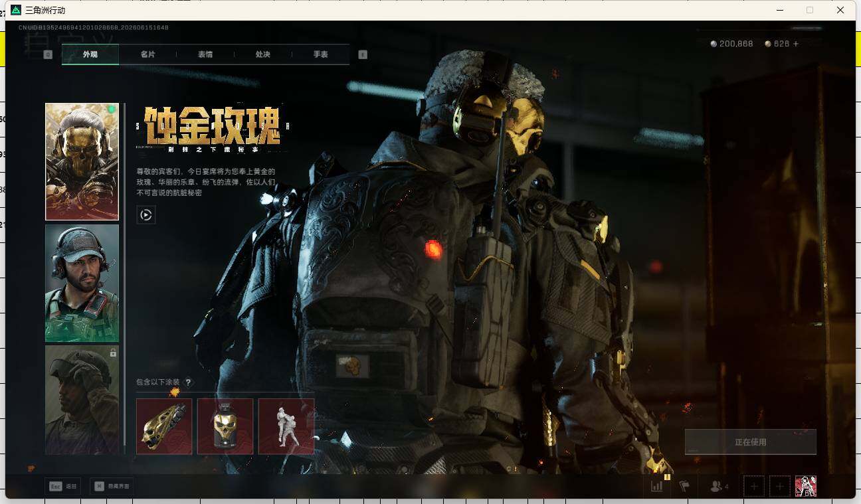The width and height of the screenshot is (861, 504).
Task: Select the 表情 tab
Action: (205, 54)
